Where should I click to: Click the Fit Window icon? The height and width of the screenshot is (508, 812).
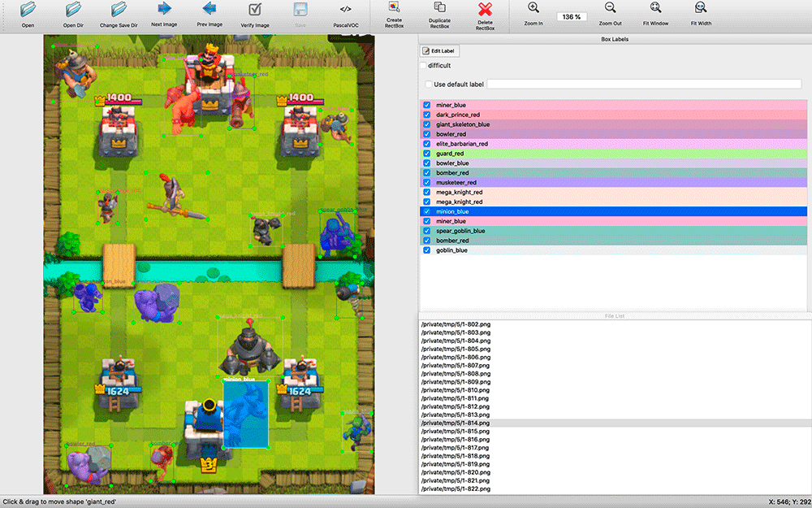(x=655, y=7)
